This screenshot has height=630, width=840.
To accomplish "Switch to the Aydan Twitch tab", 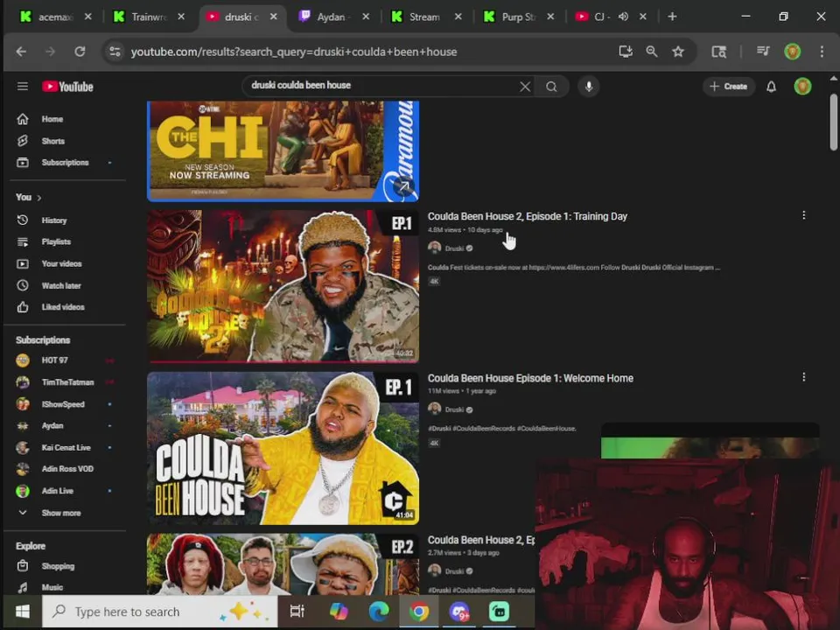I will [332, 17].
